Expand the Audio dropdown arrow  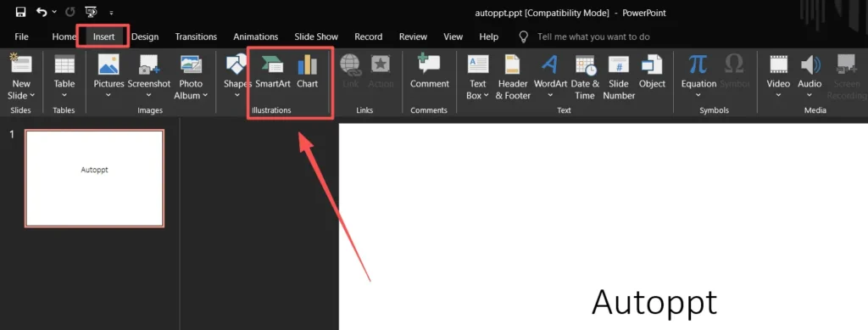click(810, 95)
